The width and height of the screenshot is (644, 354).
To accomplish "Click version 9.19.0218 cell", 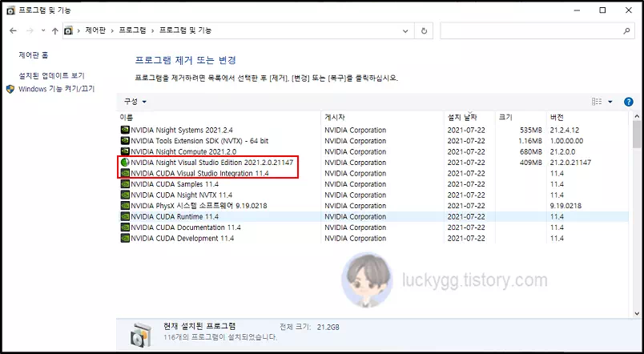I will [x=566, y=205].
